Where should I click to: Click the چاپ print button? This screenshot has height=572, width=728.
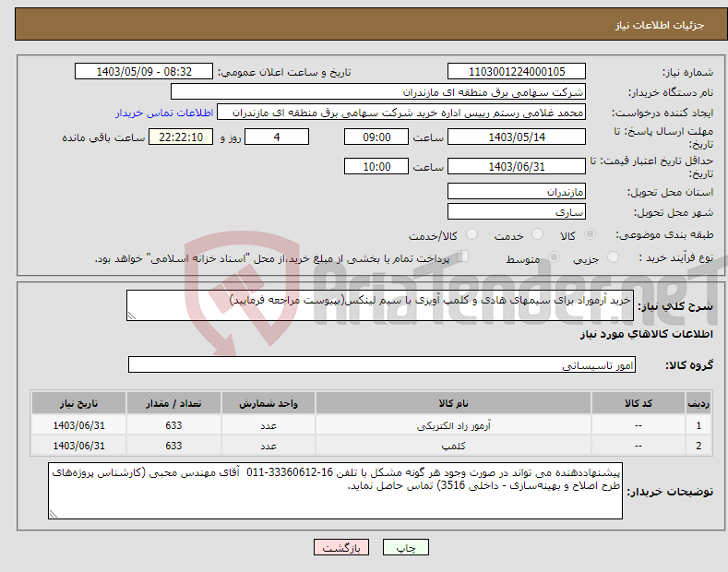click(x=405, y=547)
